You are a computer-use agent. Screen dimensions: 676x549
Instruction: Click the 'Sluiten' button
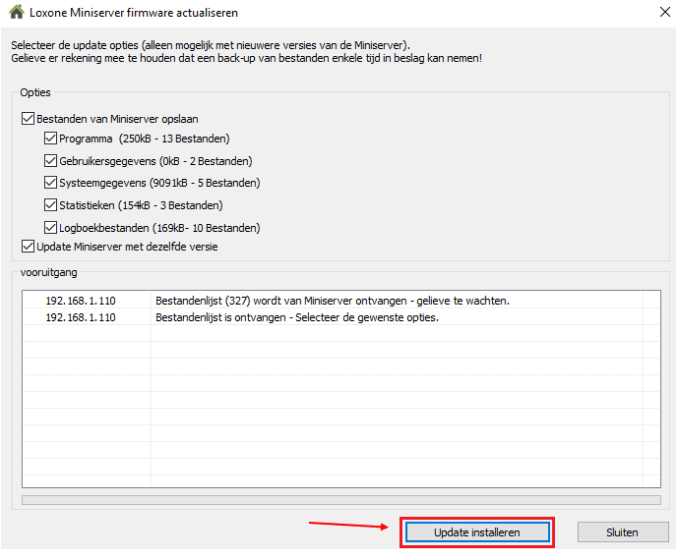click(622, 533)
